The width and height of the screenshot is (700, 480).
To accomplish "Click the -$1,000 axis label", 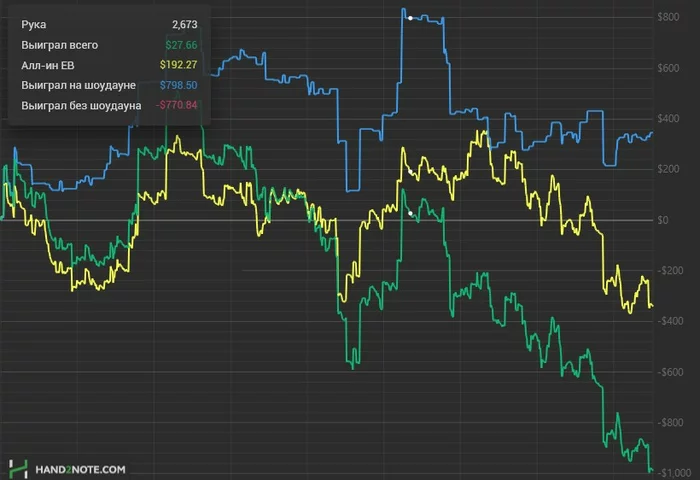I will 674,473.
